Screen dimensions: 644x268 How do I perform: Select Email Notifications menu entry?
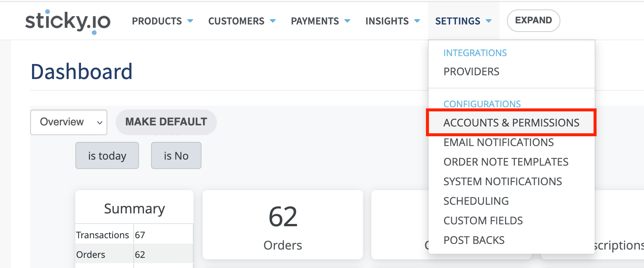tap(498, 142)
